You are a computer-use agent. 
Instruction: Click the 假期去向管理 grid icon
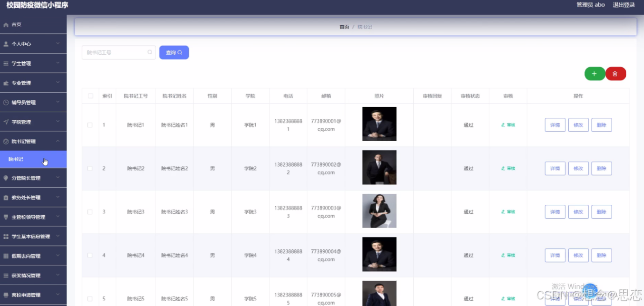pos(6,256)
